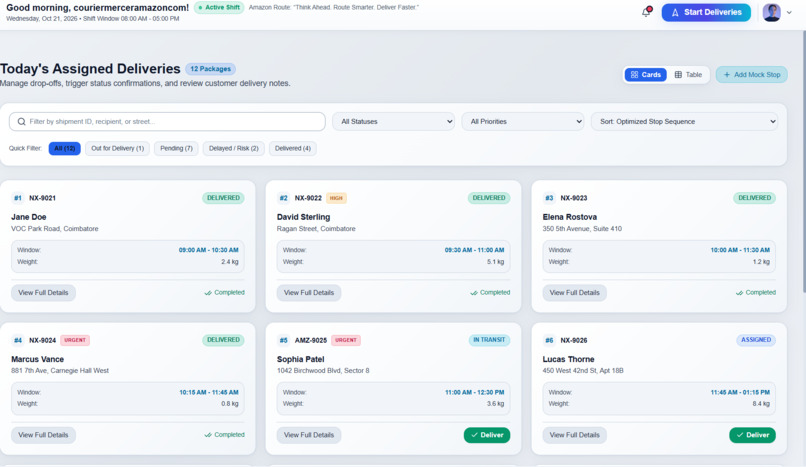Screen dimensions: 806x467
Task: Open Sort Optimized Stop Sequence dropdown
Action: click(x=684, y=122)
